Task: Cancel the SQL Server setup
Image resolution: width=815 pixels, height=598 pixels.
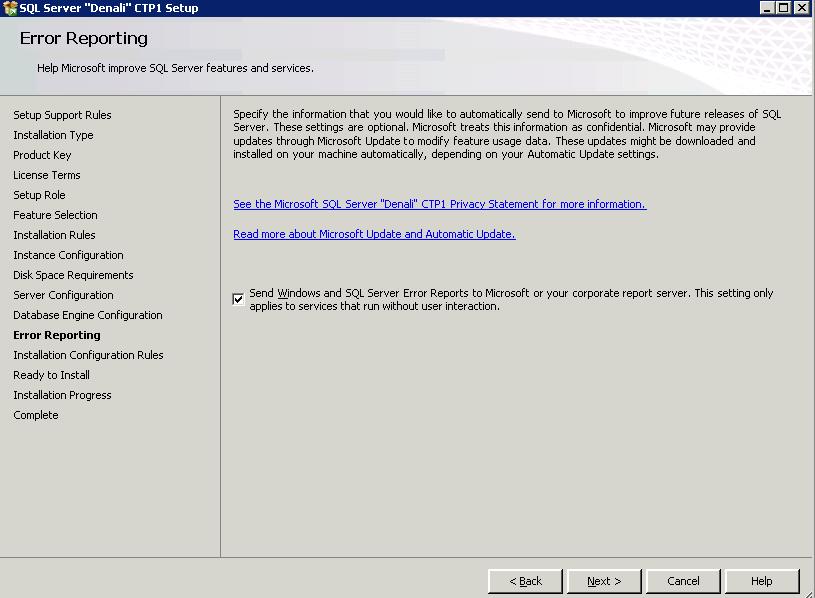Action: click(x=683, y=581)
